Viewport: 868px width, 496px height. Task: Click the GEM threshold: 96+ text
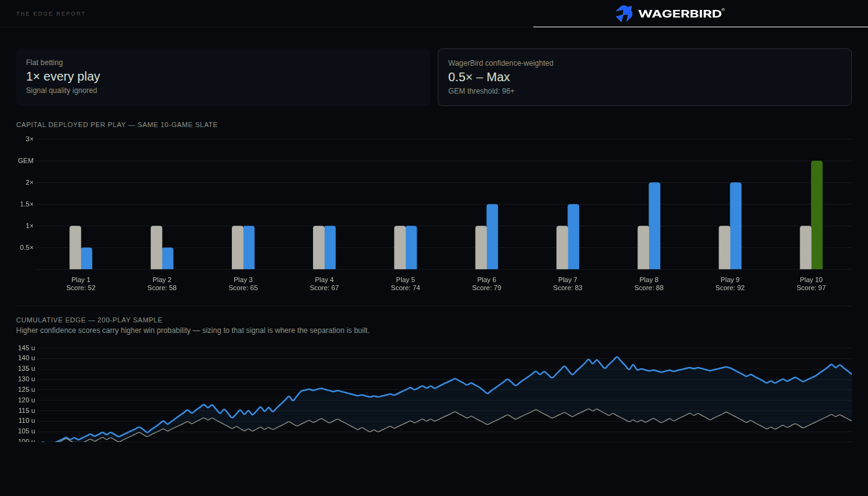[x=481, y=91]
